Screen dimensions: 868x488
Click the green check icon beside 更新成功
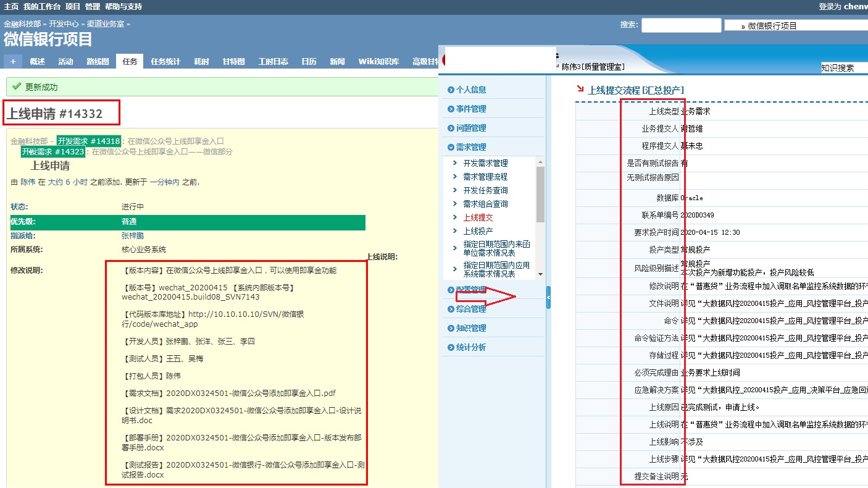point(17,87)
